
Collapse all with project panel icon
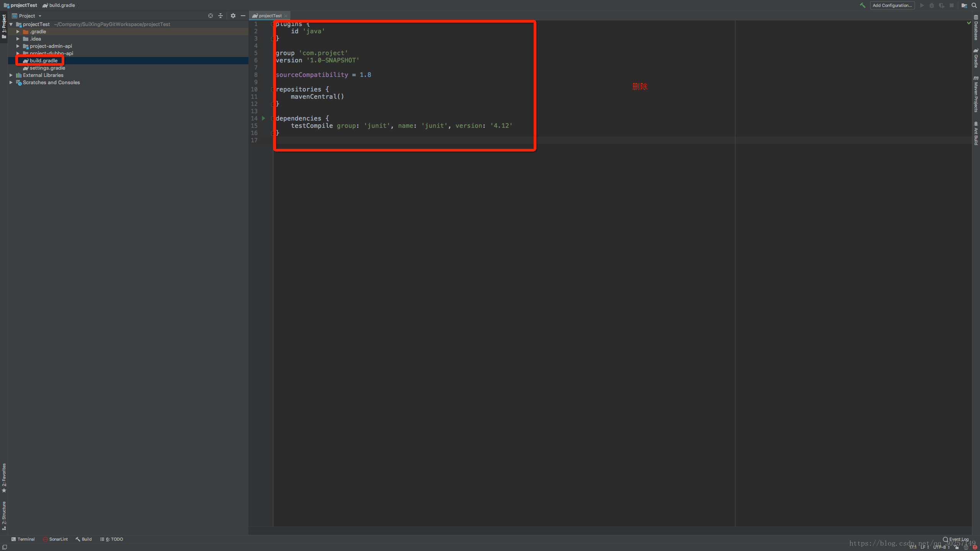tap(220, 16)
